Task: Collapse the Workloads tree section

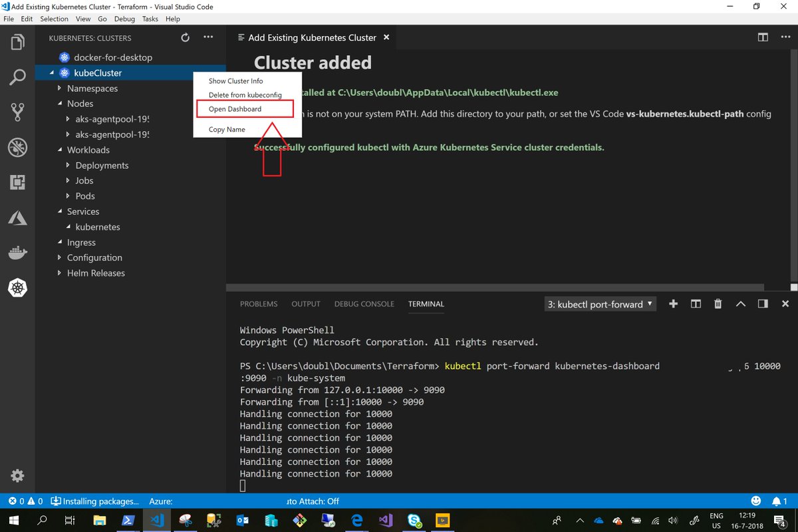Action: pyautogui.click(x=59, y=150)
